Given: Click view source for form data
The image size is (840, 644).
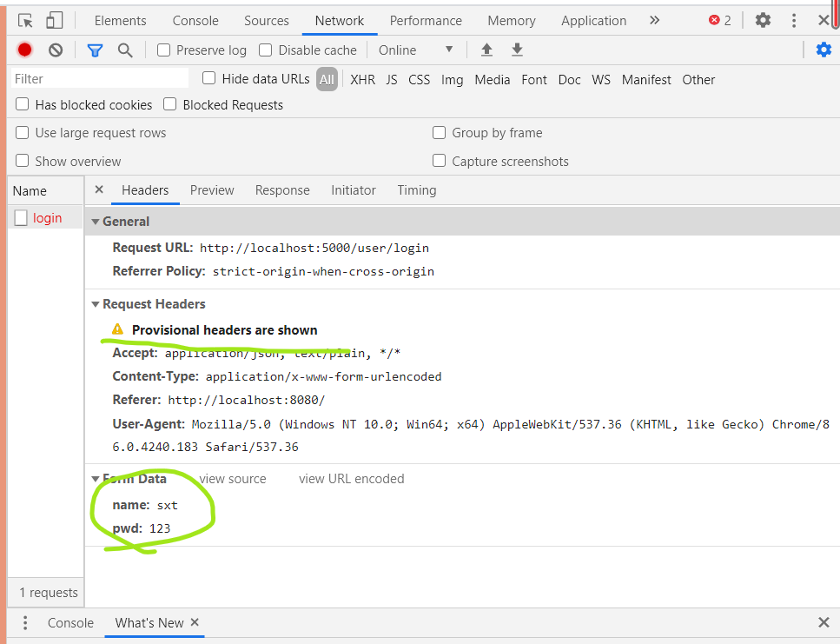Looking at the screenshot, I should pyautogui.click(x=233, y=479).
